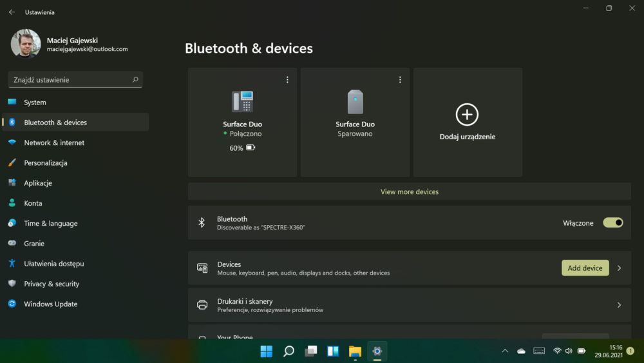Click Windows Update sidebar icon
This screenshot has height=363, width=644.
[12, 304]
